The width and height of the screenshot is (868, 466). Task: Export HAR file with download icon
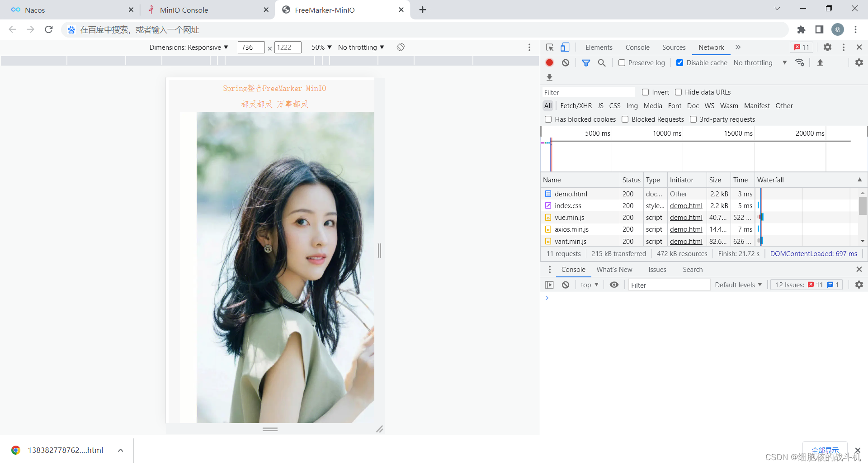pos(549,77)
